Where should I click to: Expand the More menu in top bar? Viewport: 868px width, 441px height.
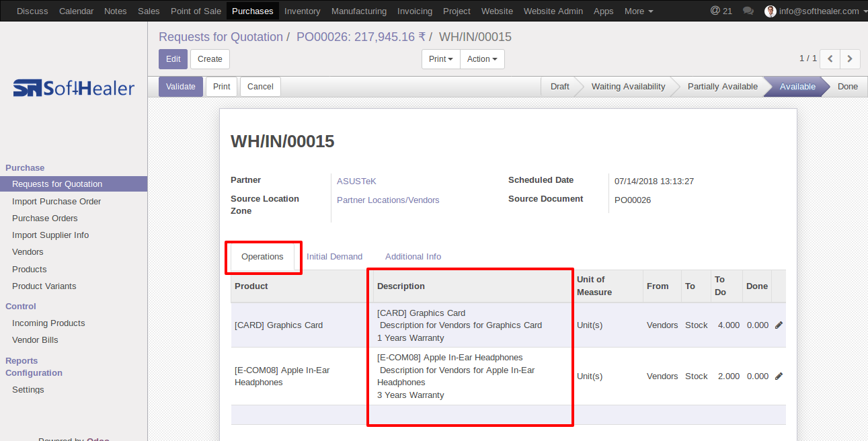639,11
